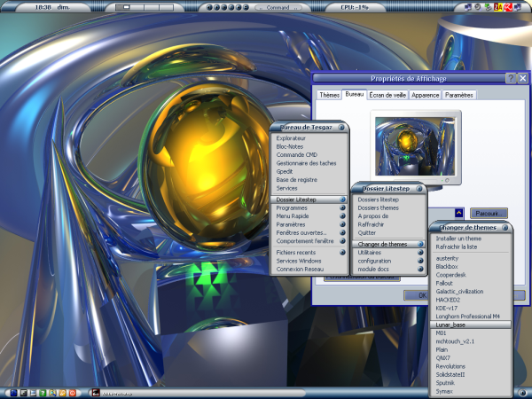
Task: Click the red Kaspersky K tray icon
Action: 508,7
